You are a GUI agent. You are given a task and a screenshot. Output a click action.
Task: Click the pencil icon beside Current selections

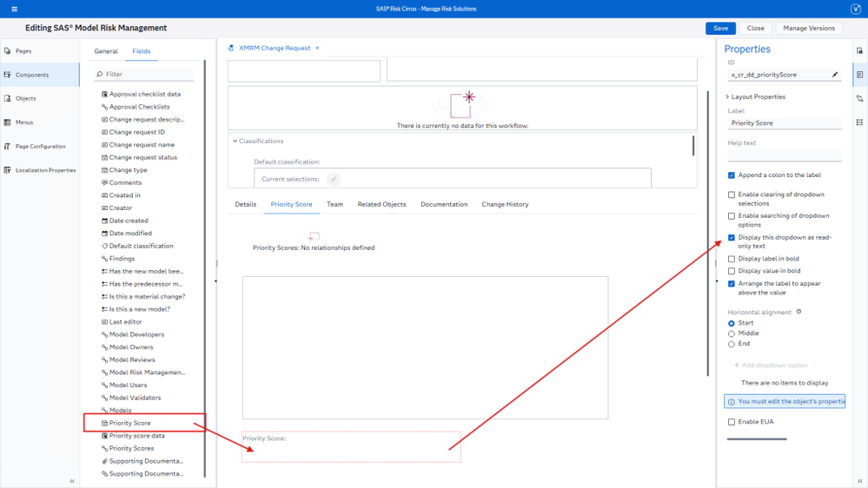334,179
